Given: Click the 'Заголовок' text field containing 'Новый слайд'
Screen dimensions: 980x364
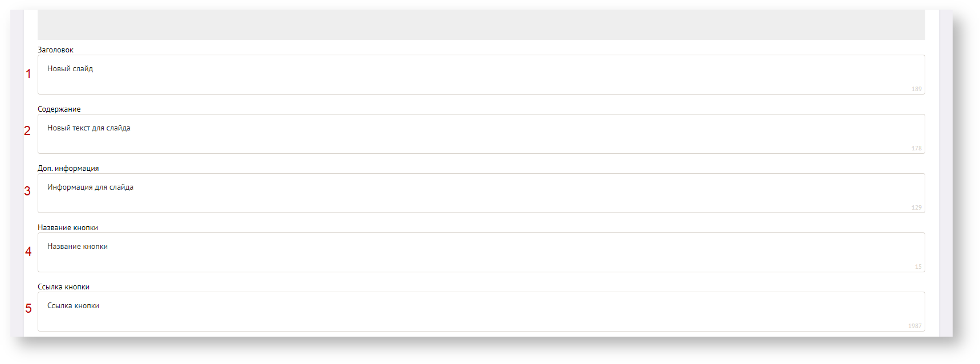Looking at the screenshot, I should (481, 75).
